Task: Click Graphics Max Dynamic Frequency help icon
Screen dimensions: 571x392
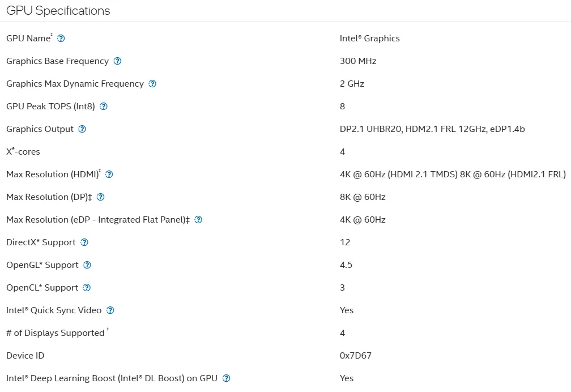Action: tap(152, 83)
